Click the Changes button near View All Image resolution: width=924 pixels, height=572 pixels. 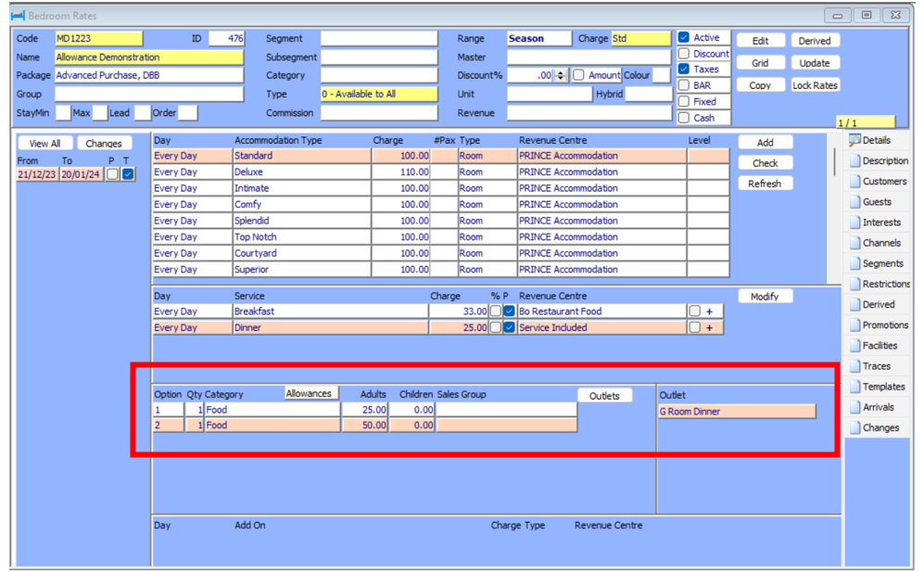(x=104, y=144)
